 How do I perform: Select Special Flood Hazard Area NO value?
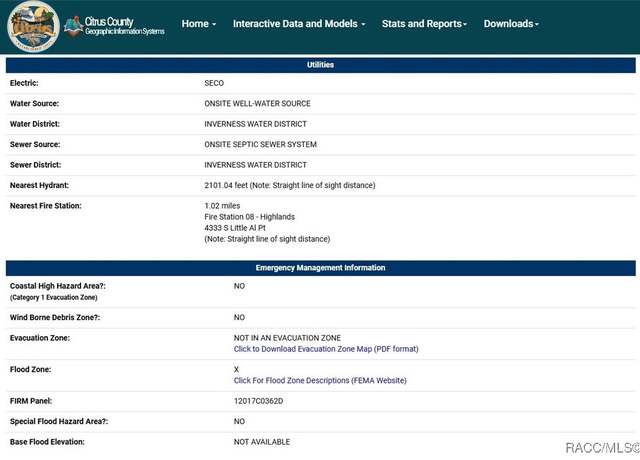pos(239,421)
